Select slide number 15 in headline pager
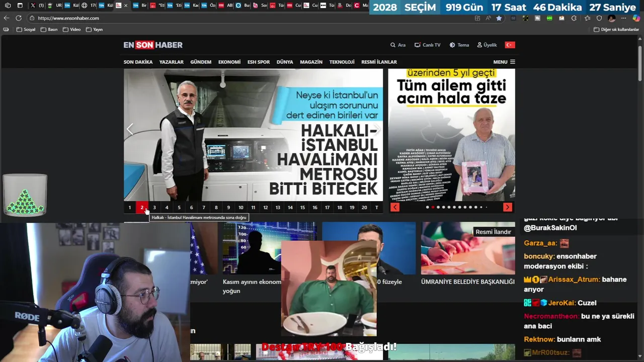 click(302, 207)
